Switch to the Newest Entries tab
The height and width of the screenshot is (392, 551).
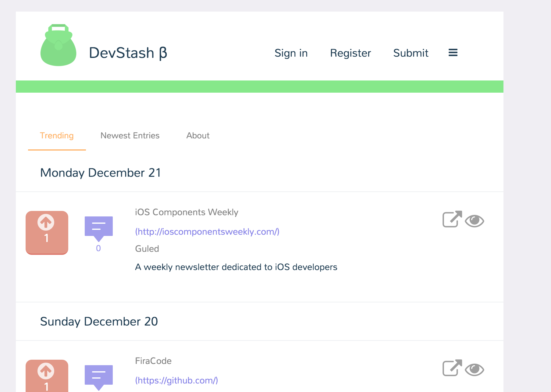[130, 135]
